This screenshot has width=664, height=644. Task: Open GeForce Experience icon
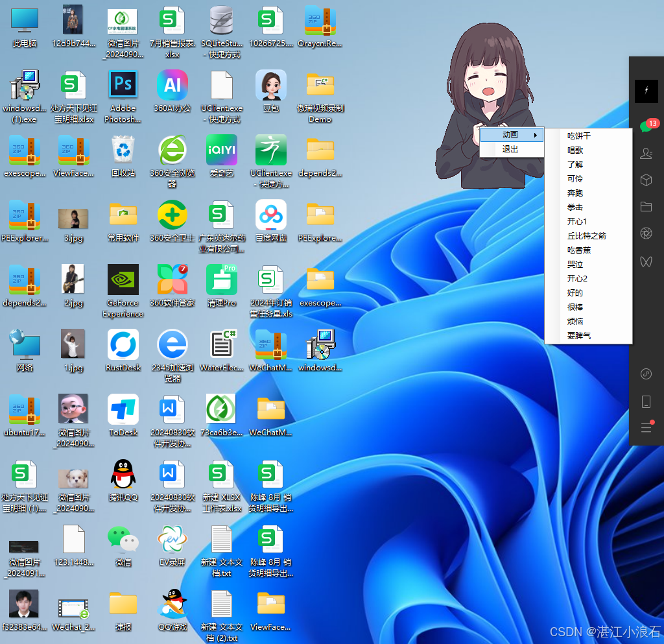(123, 280)
